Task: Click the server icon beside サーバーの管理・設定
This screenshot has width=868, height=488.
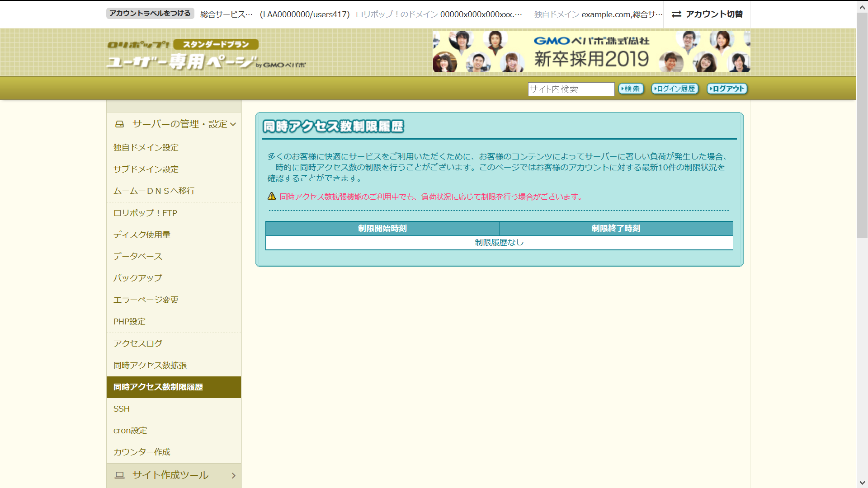Action: [x=119, y=124]
